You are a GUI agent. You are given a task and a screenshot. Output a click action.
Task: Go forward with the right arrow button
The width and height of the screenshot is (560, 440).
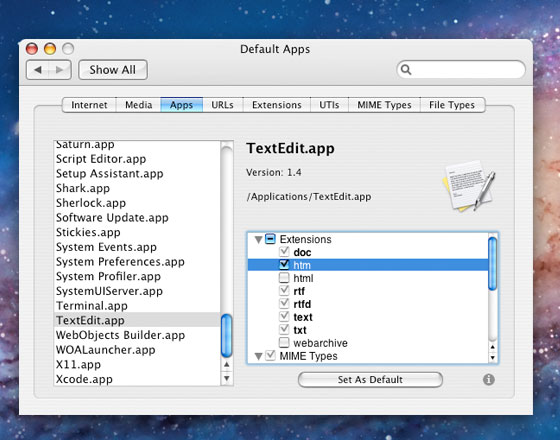[x=60, y=70]
